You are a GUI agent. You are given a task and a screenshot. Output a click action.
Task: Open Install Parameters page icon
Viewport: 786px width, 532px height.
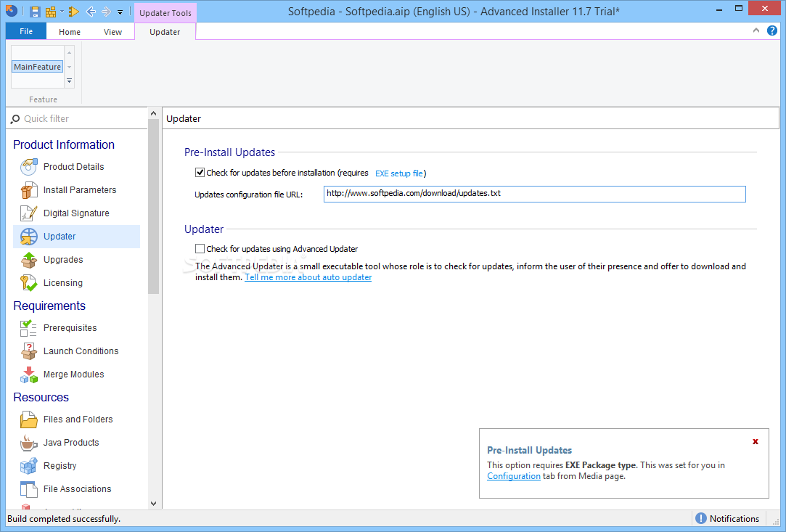(x=28, y=191)
